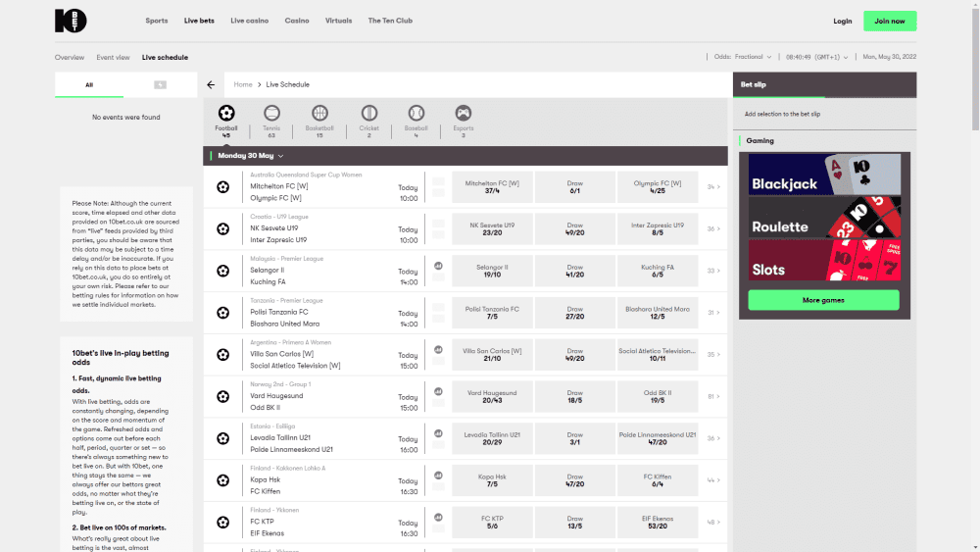Switch to the Event view tab

113,58
